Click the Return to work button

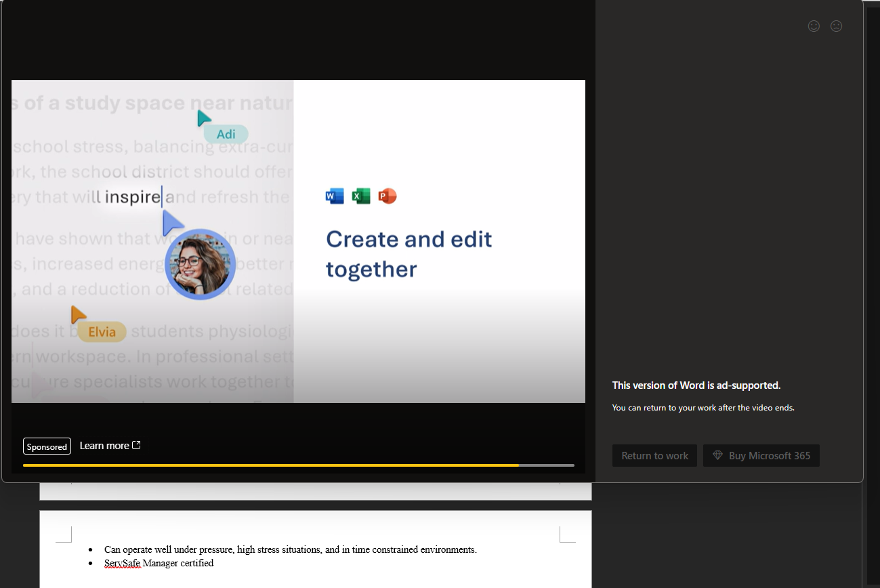654,456
